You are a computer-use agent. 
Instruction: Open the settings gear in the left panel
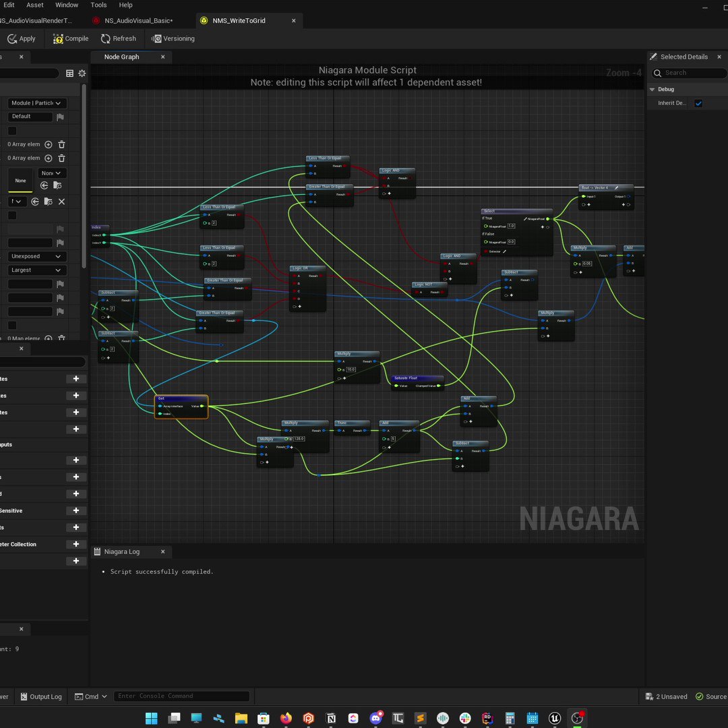[x=82, y=73]
